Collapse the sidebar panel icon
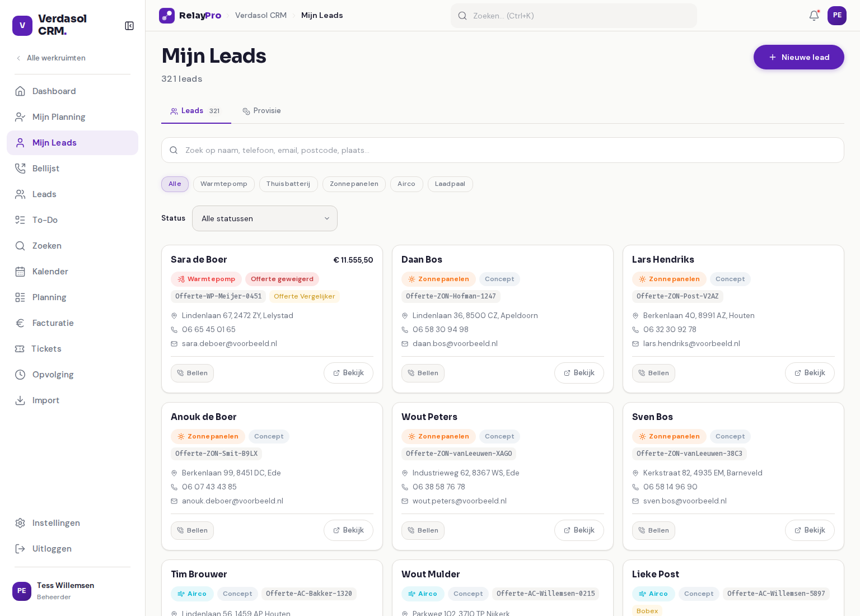Screen dimensions: 860x616 point(129,26)
